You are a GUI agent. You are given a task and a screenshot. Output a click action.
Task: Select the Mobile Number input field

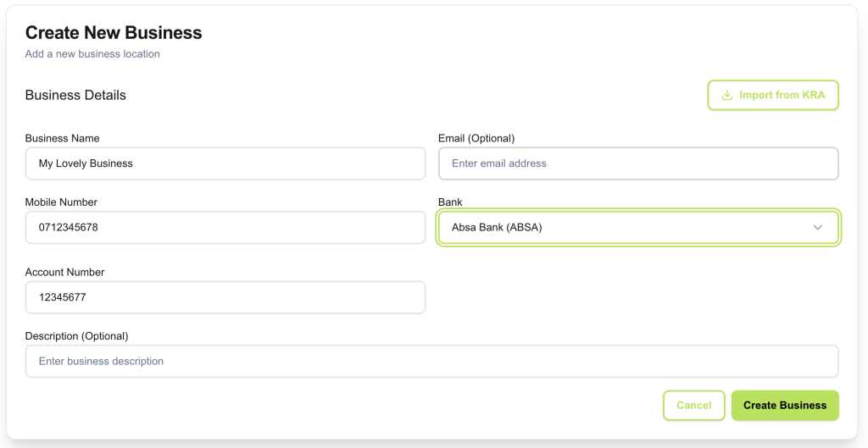pos(225,227)
